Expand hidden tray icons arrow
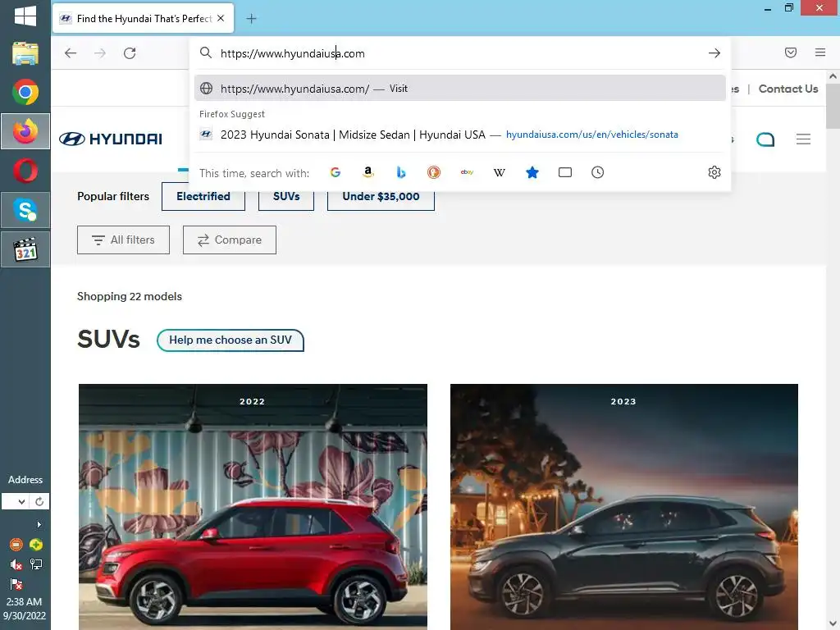This screenshot has height=630, width=840. 39,524
